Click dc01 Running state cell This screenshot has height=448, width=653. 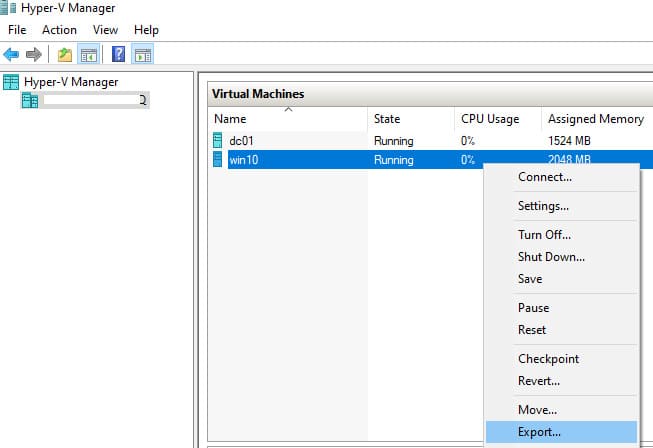pyautogui.click(x=394, y=141)
